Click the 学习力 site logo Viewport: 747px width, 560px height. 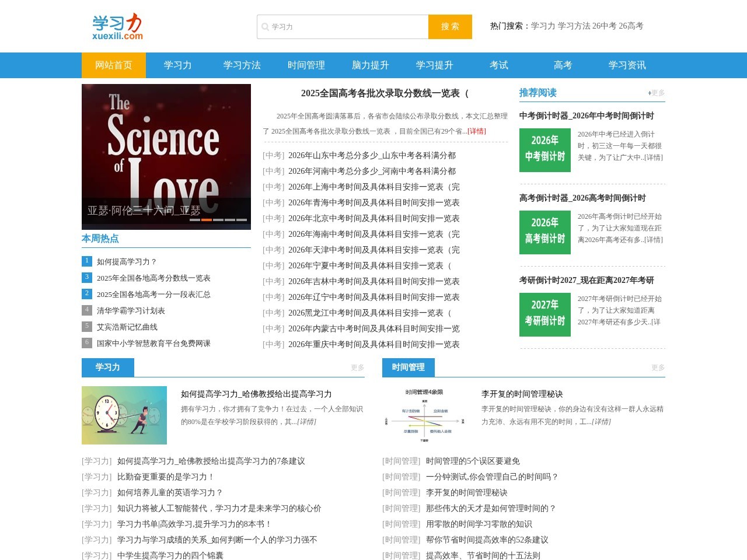117,26
